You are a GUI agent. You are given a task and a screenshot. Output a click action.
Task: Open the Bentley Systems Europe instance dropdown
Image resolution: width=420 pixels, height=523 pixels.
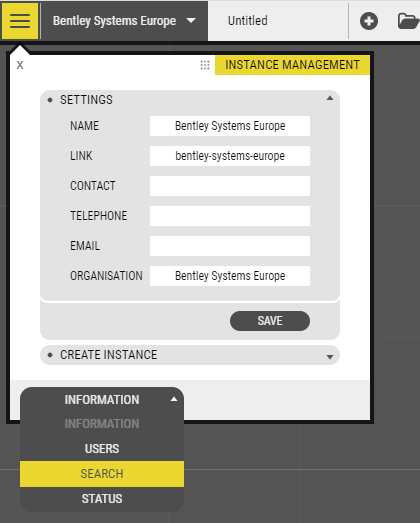124,21
